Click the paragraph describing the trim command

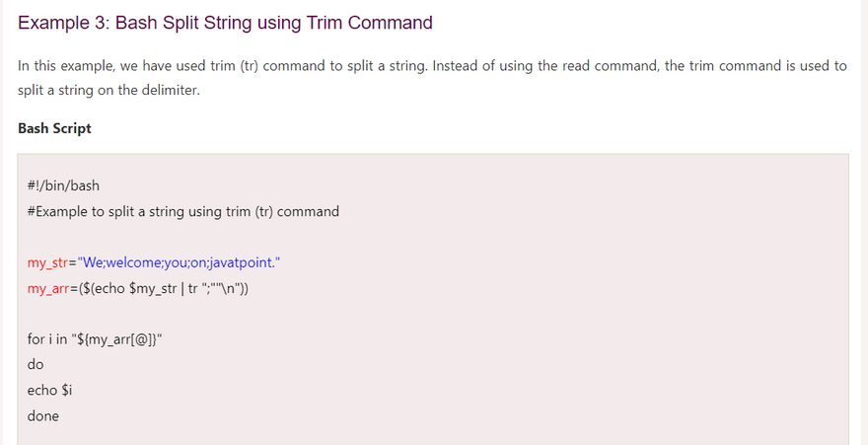click(x=432, y=66)
